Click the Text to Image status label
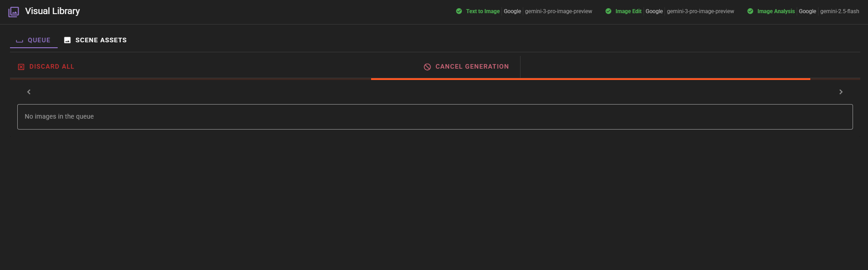Screen dimensions: 868x270 tap(482, 11)
